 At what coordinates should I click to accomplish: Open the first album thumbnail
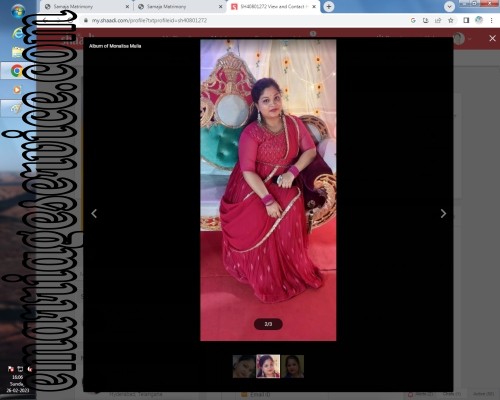coord(244,366)
